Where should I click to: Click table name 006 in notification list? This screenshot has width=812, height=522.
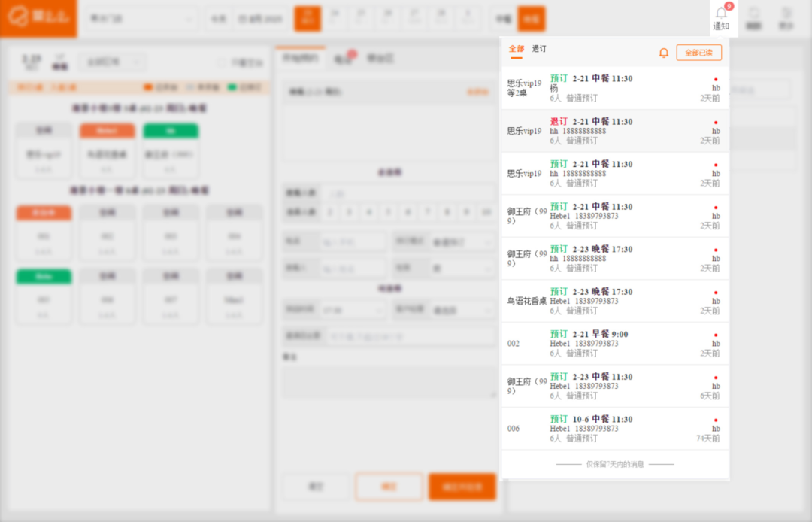point(514,429)
